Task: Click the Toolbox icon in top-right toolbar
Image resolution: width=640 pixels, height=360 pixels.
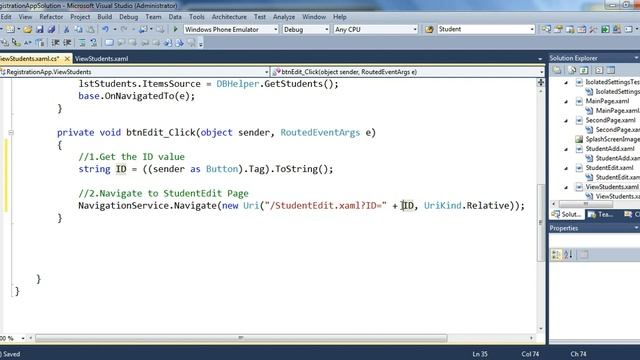Action: pyautogui.click(x=593, y=29)
